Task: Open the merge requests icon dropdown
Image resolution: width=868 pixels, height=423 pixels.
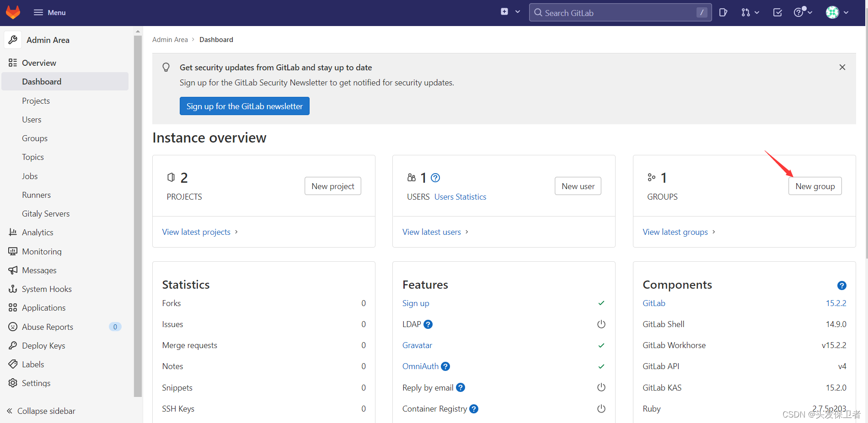Action: pos(746,12)
